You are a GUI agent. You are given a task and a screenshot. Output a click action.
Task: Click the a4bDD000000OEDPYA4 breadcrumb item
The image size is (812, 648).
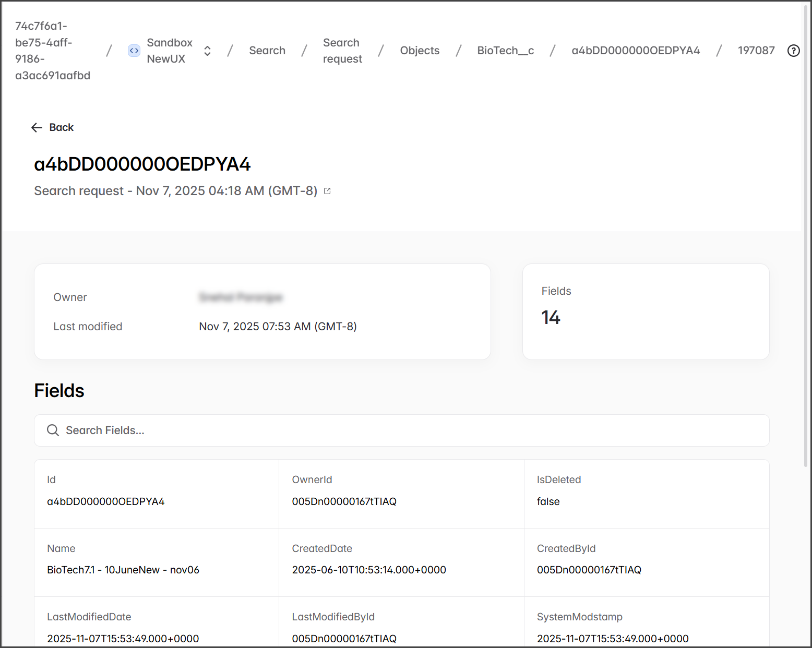click(635, 51)
